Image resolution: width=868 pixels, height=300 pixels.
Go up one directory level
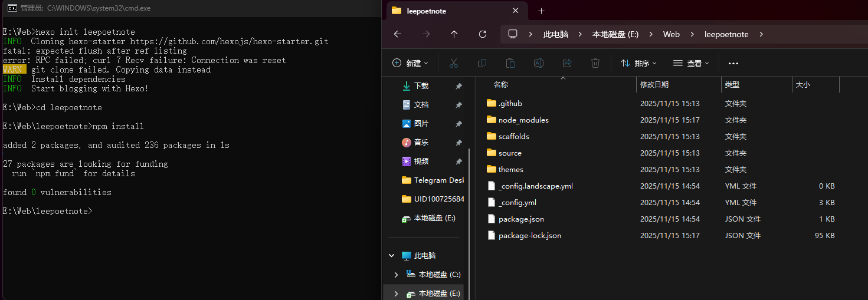pos(454,34)
